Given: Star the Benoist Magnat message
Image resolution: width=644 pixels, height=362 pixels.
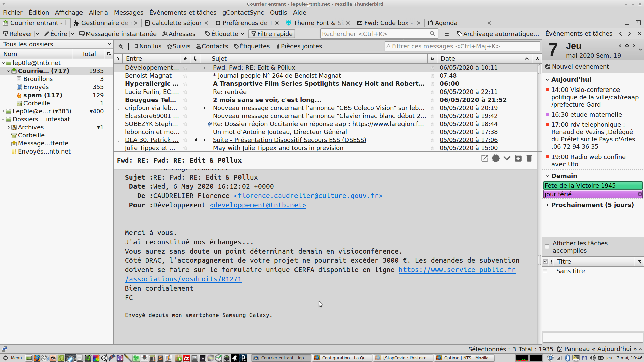Looking at the screenshot, I should (185, 76).
